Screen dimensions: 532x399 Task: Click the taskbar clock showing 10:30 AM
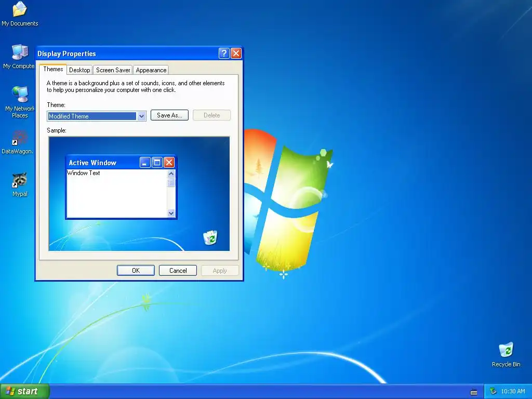coord(513,391)
